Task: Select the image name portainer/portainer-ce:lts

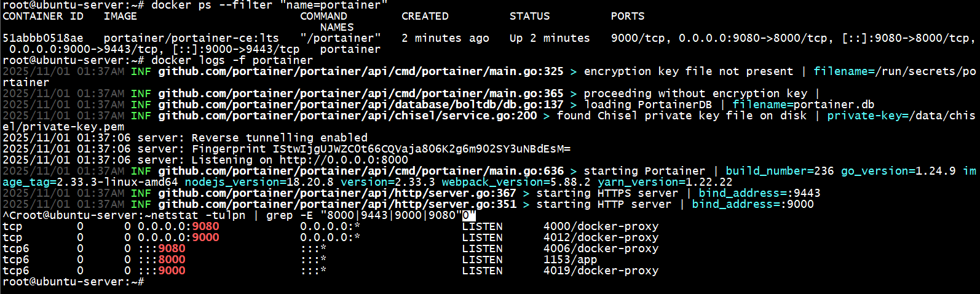Action: pyautogui.click(x=191, y=38)
